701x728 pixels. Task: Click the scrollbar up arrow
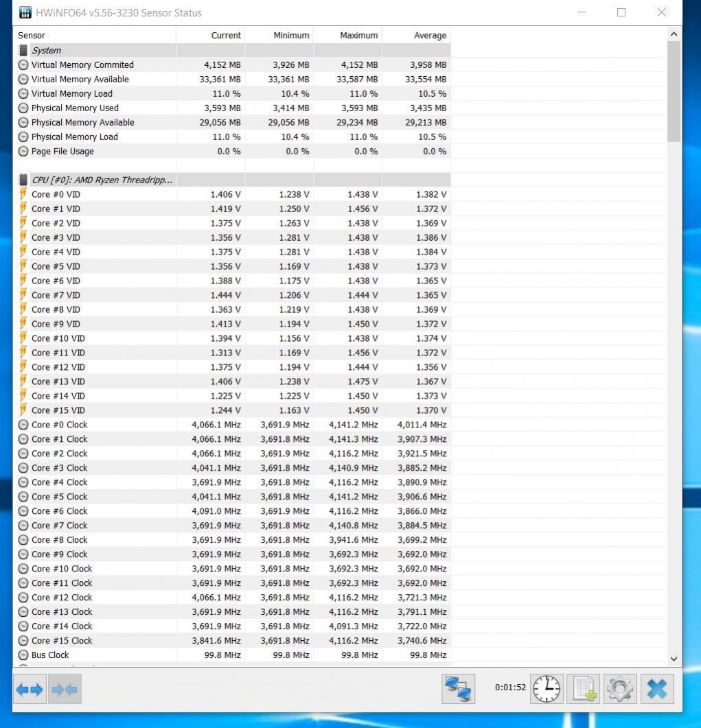pyautogui.click(x=674, y=34)
